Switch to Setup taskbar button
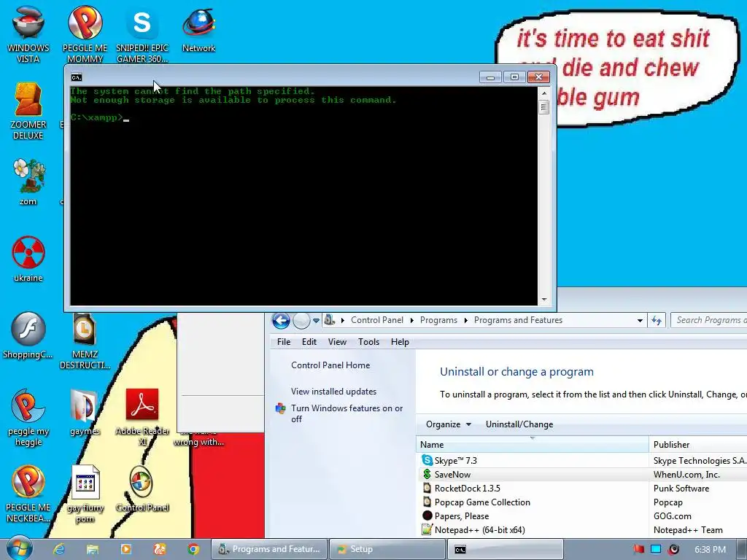Viewport: 747px width, 560px height. coord(387,549)
